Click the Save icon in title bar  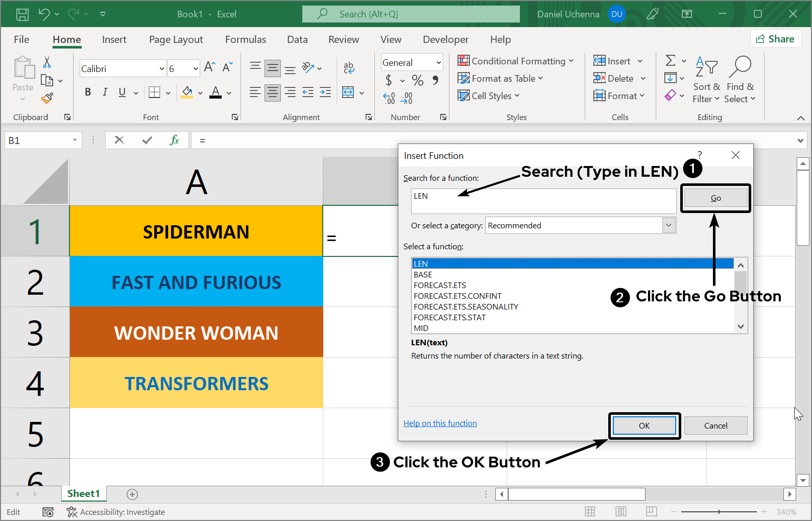coord(22,14)
